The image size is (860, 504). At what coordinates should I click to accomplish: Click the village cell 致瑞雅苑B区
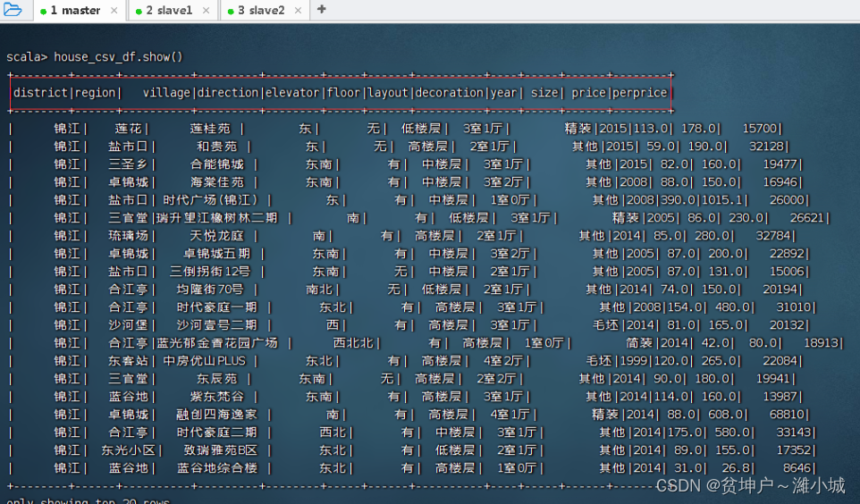221,450
